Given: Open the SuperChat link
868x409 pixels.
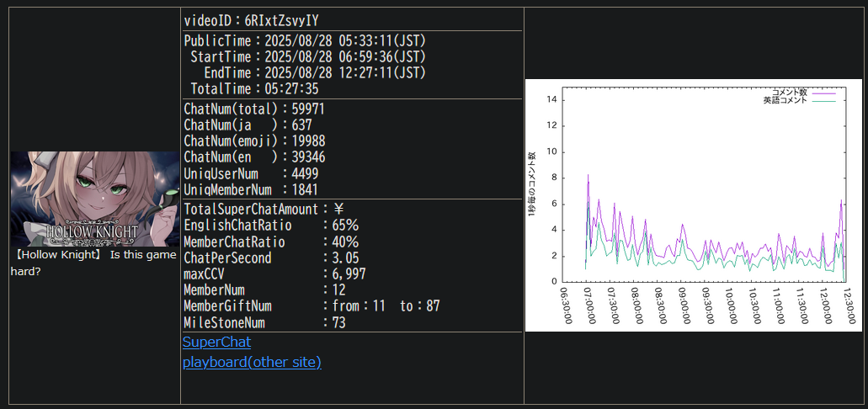Looking at the screenshot, I should [216, 343].
